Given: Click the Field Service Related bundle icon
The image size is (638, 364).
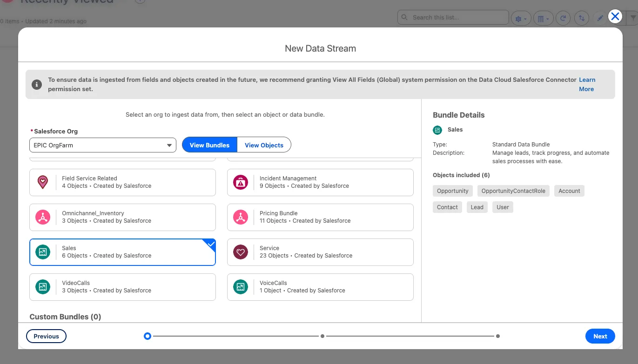Looking at the screenshot, I should (x=43, y=182).
